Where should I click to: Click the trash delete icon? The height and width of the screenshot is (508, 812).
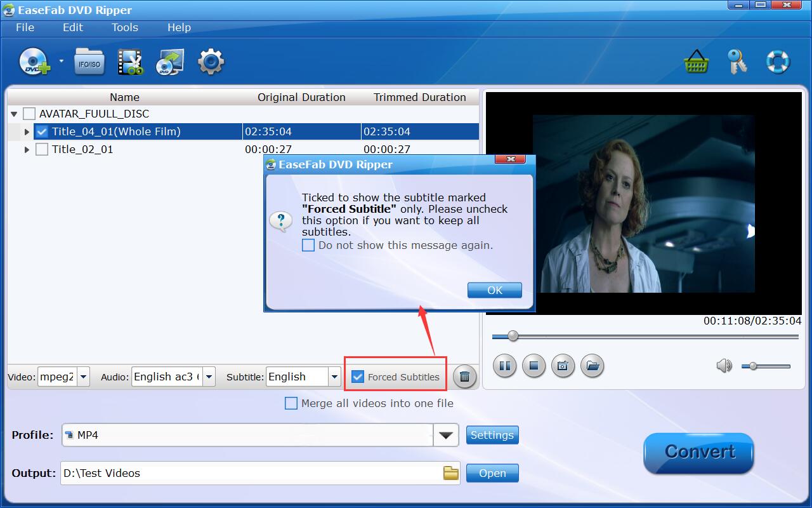464,377
